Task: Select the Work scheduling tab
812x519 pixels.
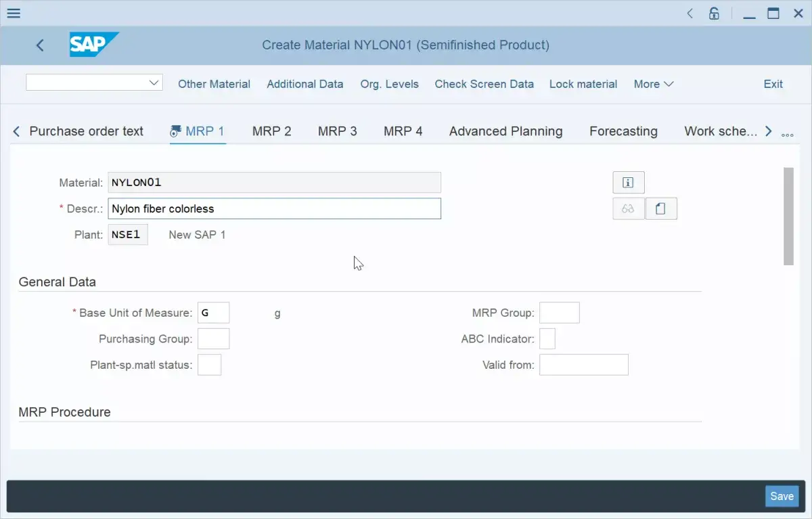Action: pyautogui.click(x=721, y=131)
